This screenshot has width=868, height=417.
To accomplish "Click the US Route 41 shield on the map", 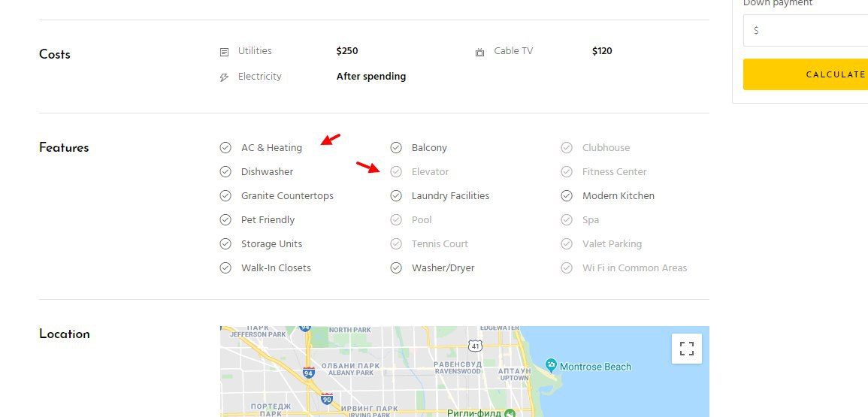I will (474, 346).
